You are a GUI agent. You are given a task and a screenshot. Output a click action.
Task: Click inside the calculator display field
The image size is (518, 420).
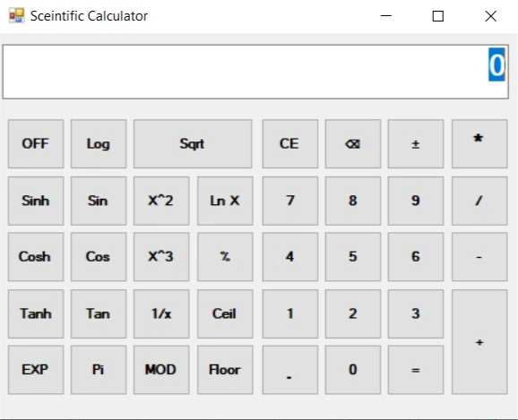pyautogui.click(x=255, y=72)
